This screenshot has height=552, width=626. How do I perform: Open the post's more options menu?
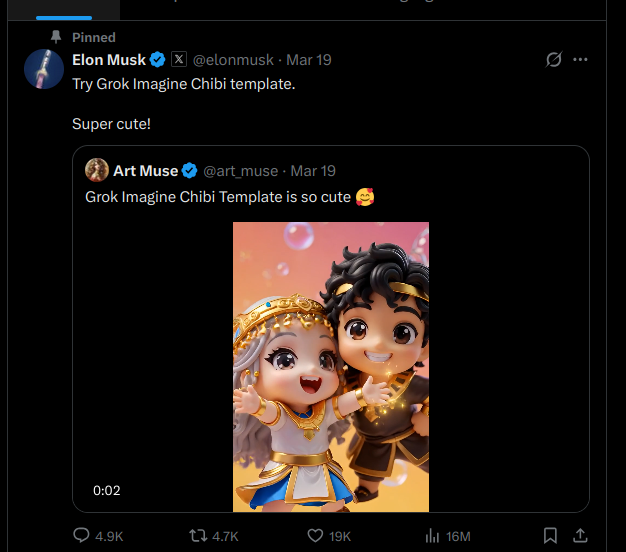tap(581, 60)
